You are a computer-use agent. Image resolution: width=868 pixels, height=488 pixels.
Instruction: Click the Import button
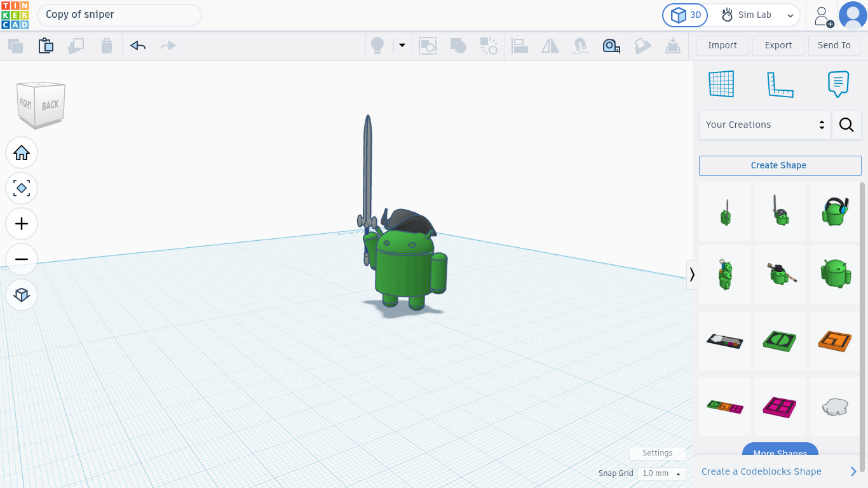(x=722, y=46)
